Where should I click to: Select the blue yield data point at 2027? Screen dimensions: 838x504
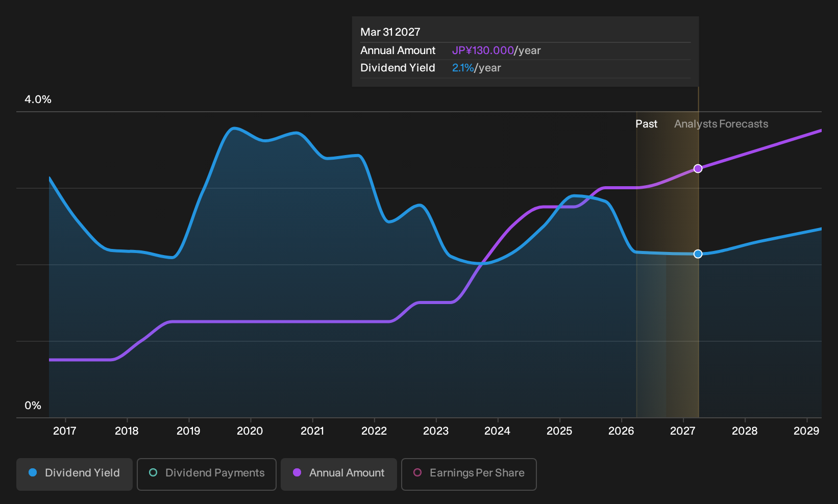click(698, 254)
